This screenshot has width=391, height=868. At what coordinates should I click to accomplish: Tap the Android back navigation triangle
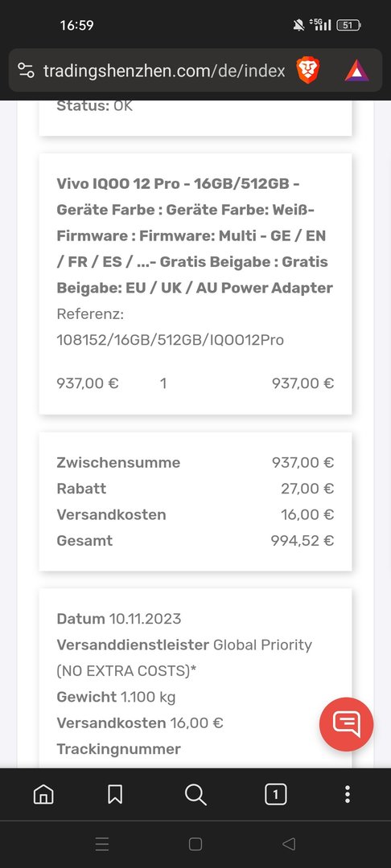pyautogui.click(x=289, y=844)
